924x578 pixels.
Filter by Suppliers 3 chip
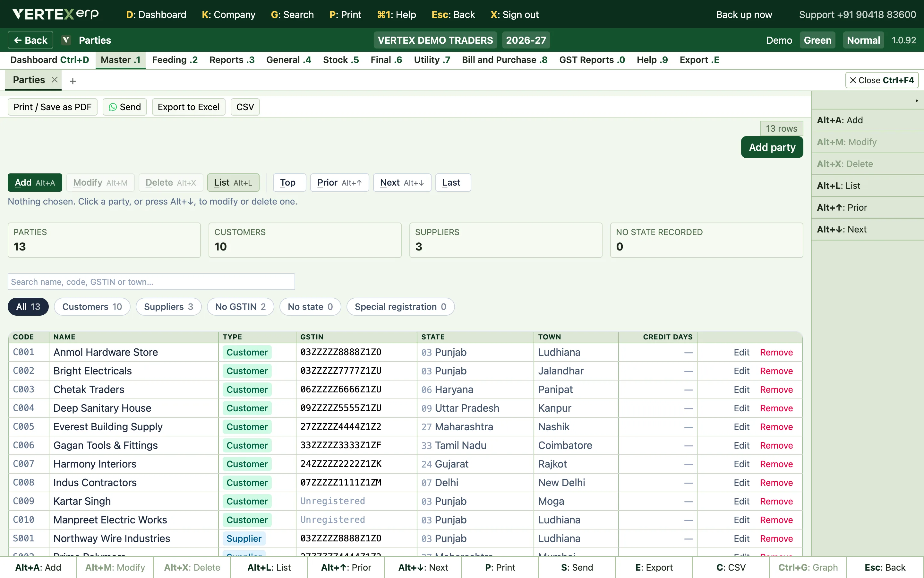pyautogui.click(x=168, y=307)
